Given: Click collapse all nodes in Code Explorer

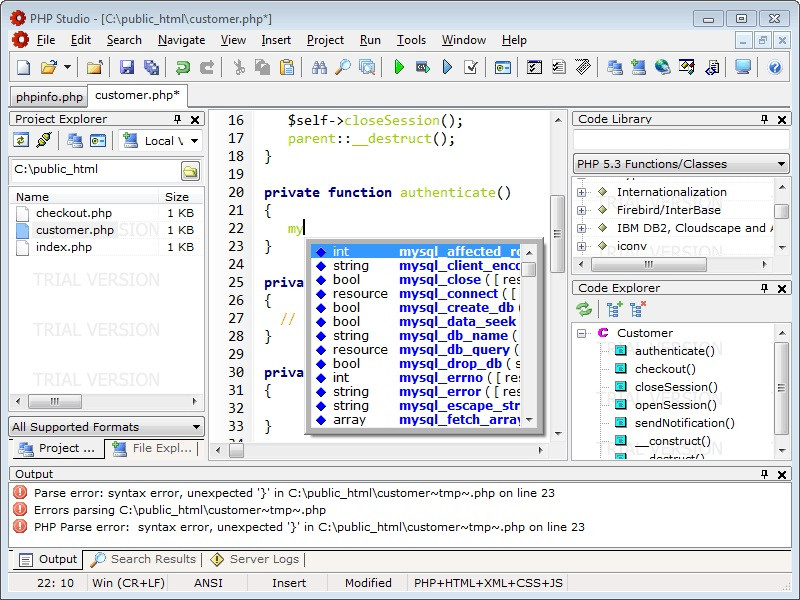Looking at the screenshot, I should click(638, 309).
